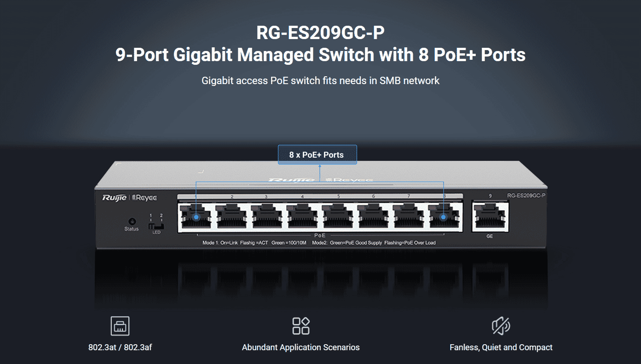Image resolution: width=641 pixels, height=364 pixels.
Task: Click the Fanless muted speaker icon
Action: pyautogui.click(x=501, y=326)
